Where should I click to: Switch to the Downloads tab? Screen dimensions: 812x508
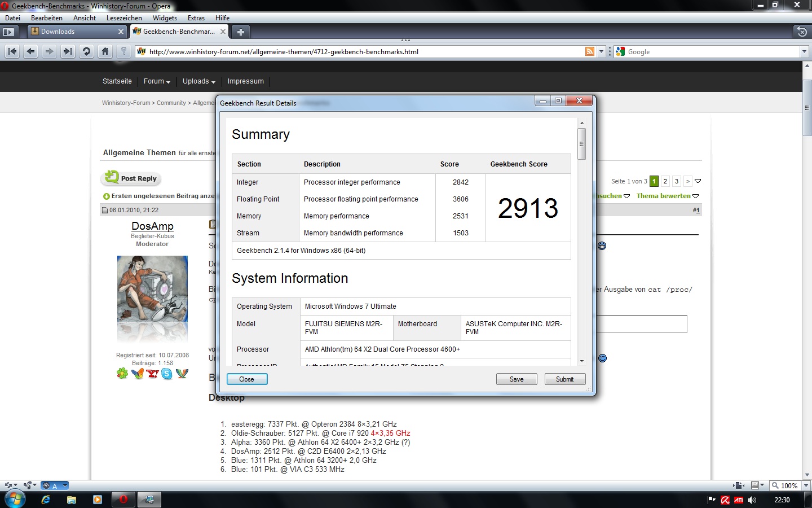tap(77, 32)
